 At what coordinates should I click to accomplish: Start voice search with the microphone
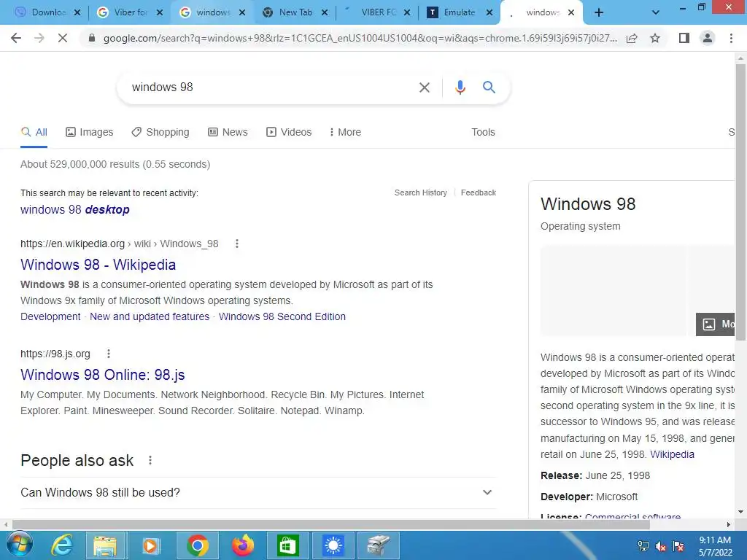460,87
